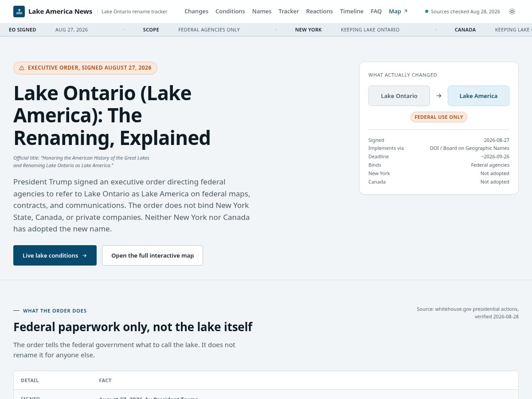Click the Lake America highlighted name chip
Screen dimensions: 532x399
click(478, 96)
